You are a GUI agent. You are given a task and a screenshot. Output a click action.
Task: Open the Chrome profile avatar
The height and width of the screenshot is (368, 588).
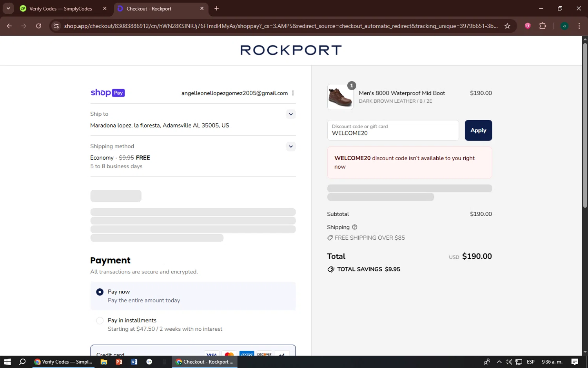(564, 26)
